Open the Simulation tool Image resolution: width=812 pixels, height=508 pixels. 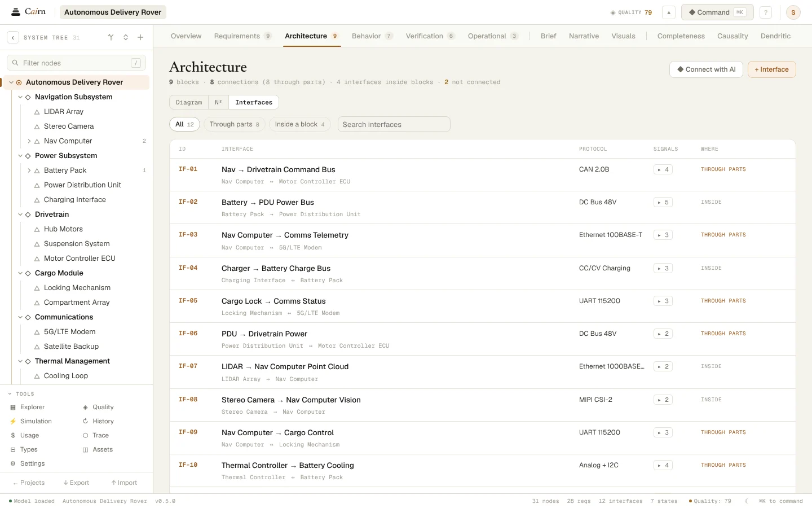[30, 421]
